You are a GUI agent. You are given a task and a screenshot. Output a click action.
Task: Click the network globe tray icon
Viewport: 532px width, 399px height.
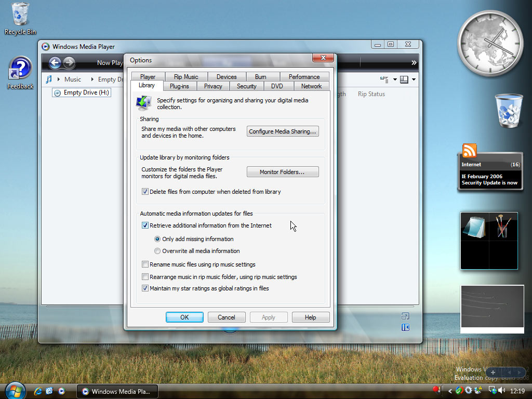(493, 390)
